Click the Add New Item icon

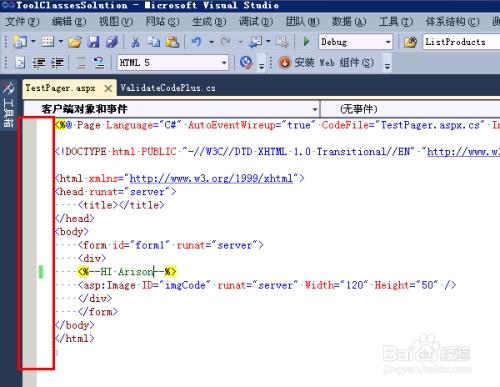pos(48,42)
